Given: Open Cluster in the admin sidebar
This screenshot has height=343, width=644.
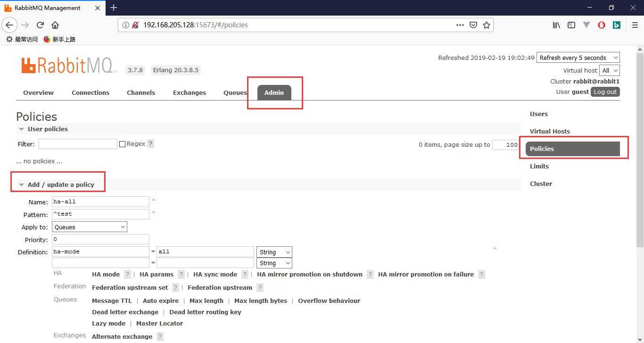Looking at the screenshot, I should (x=541, y=184).
